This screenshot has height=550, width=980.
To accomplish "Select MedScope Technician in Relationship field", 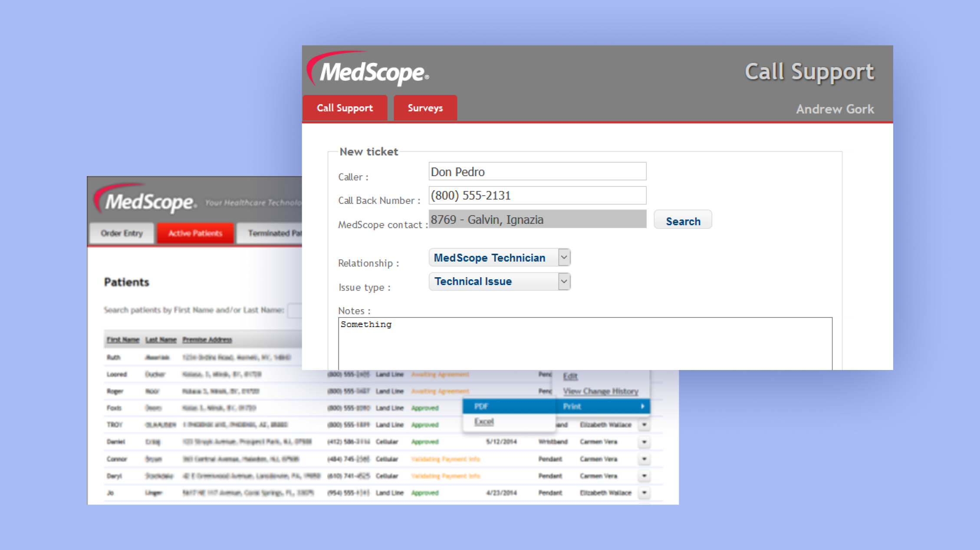I will 497,258.
